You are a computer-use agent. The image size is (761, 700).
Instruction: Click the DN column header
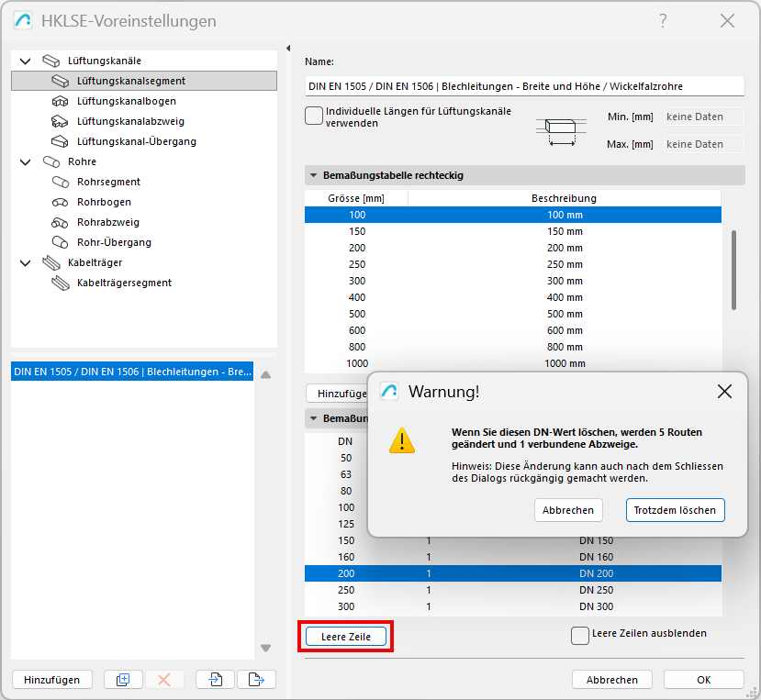coord(345,441)
